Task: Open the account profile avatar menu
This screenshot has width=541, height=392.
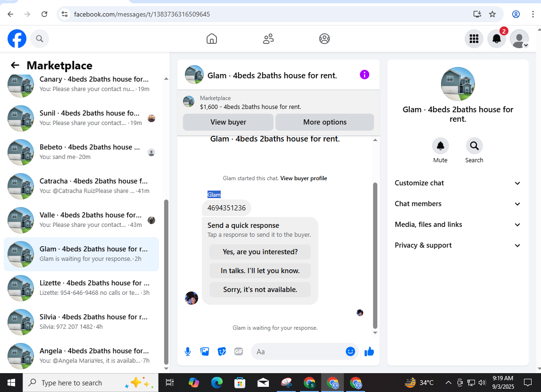Action: click(519, 39)
